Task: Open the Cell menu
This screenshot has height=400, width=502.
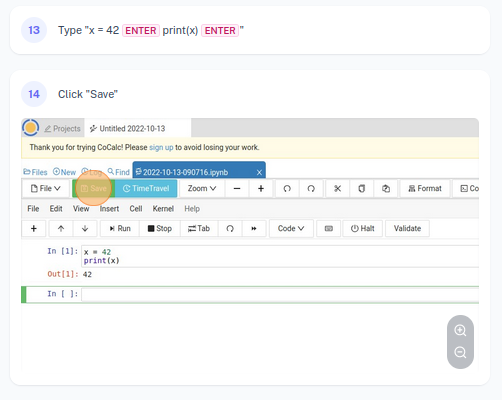Action: 136,209
